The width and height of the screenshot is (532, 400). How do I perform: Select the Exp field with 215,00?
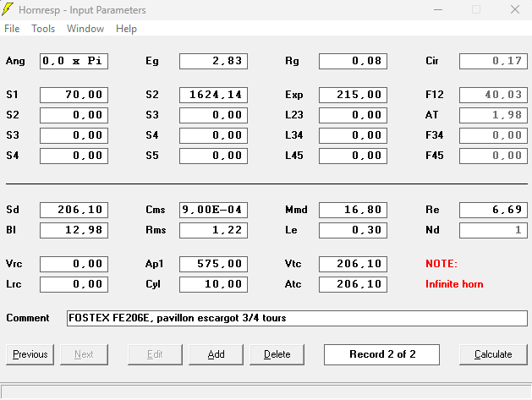(x=353, y=95)
